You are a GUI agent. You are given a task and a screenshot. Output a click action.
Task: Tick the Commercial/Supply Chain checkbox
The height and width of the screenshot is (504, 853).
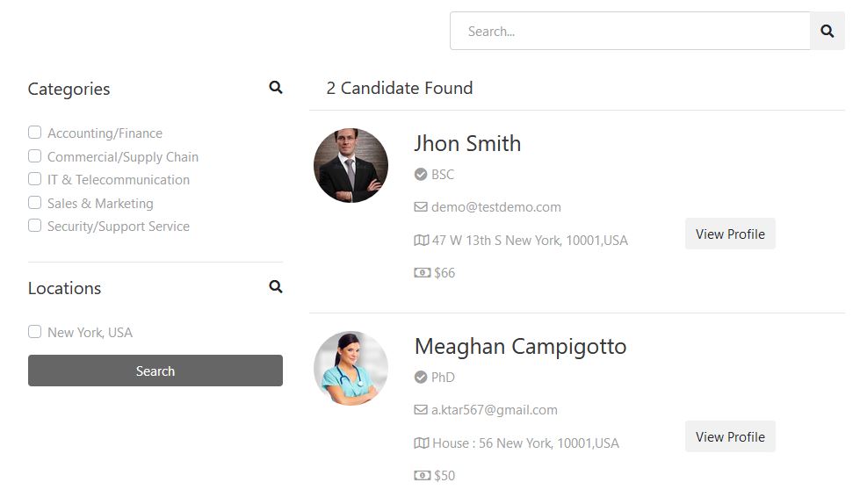click(35, 156)
